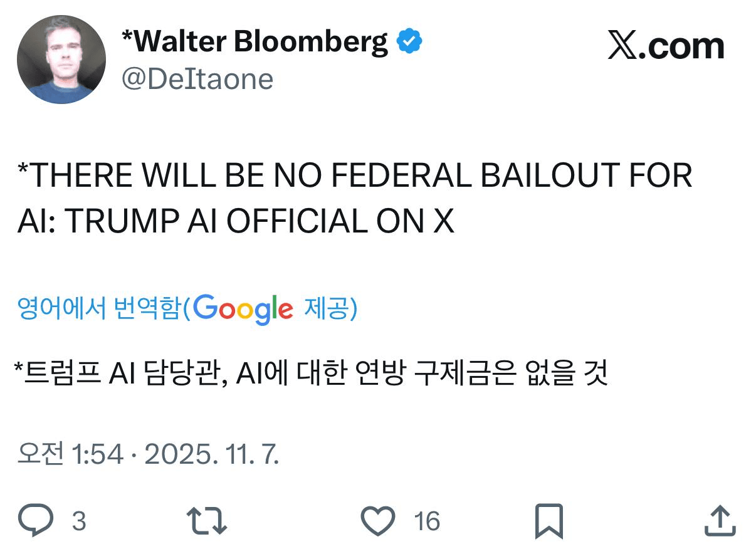Open the 오전 1:54 timestamp

[x=70, y=454]
